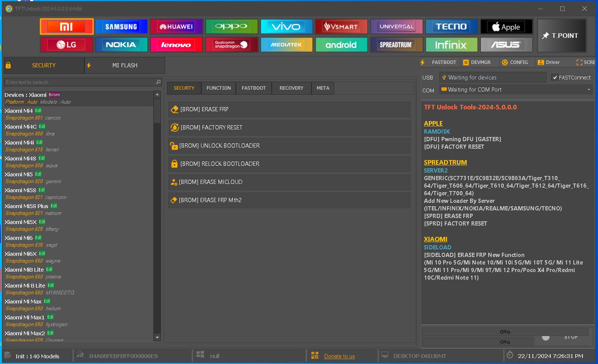
Task: Choose the ASUS brand button
Action: click(506, 45)
